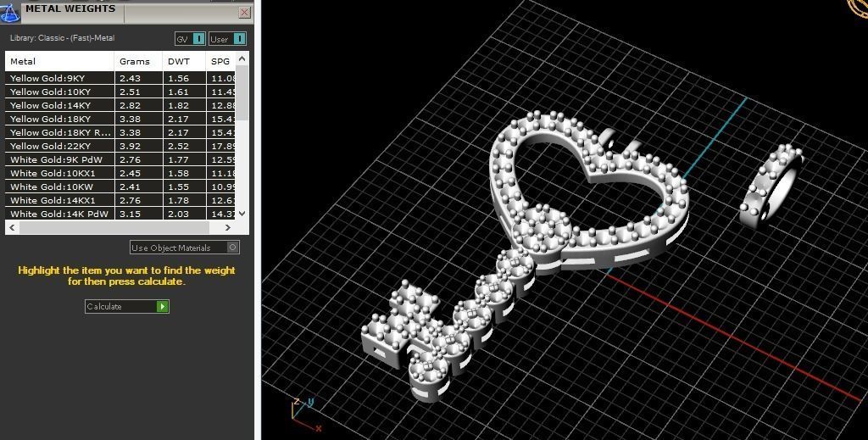
Task: Click the horizontal scroll-right arrow
Action: (x=227, y=227)
